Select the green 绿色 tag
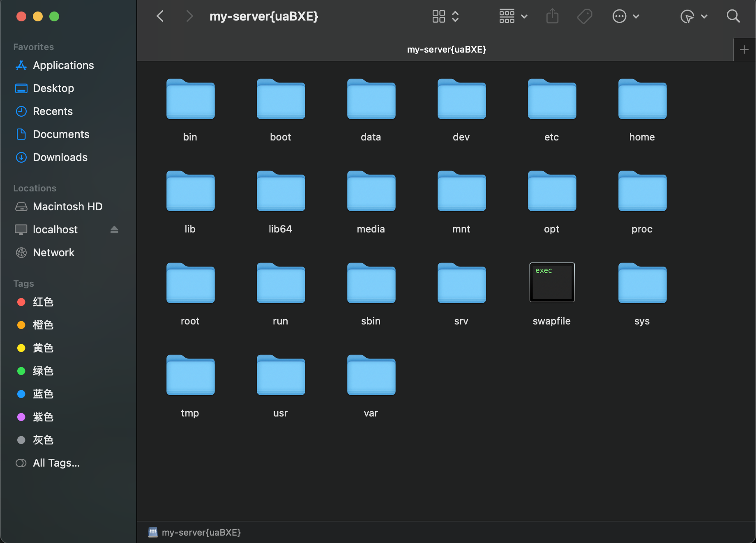The image size is (756, 543). tap(43, 371)
